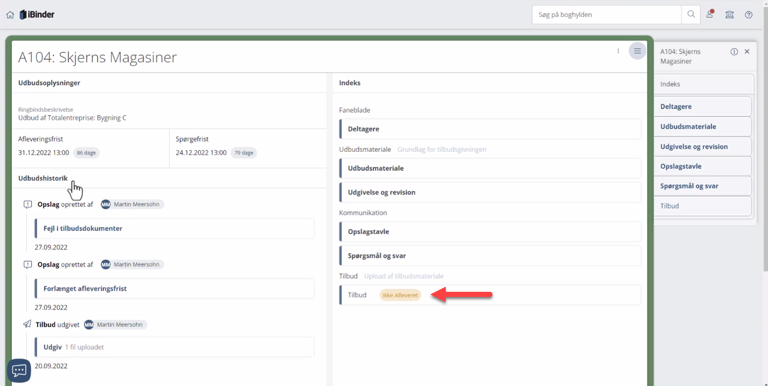The image size is (768, 386).
Task: Click the 79 dage badge
Action: pos(244,153)
